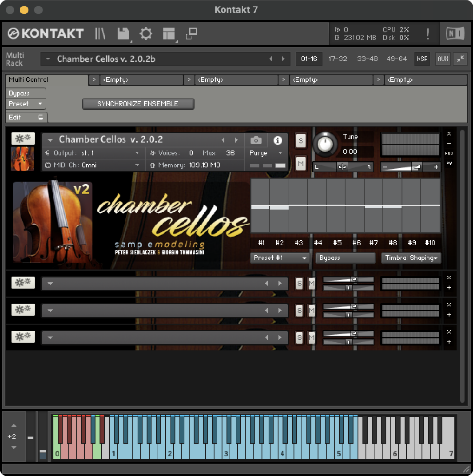
Task: Select next multi arrow next to Chamber Cellos v. 2.0.2b
Action: tap(283, 59)
